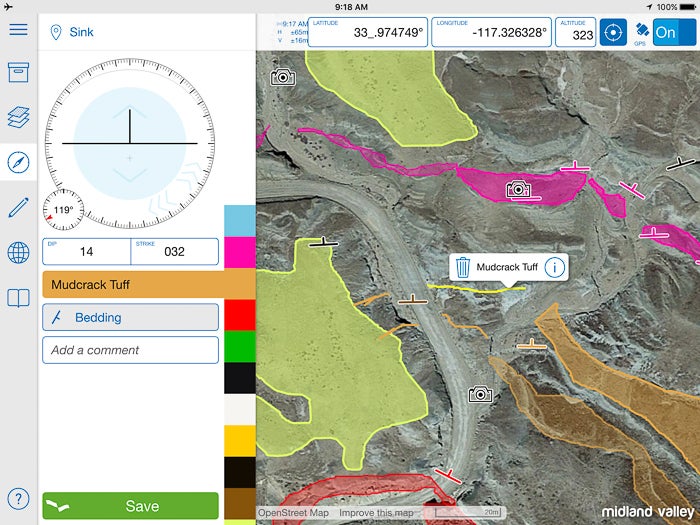Select the pencil drawing tool

pos(18,207)
